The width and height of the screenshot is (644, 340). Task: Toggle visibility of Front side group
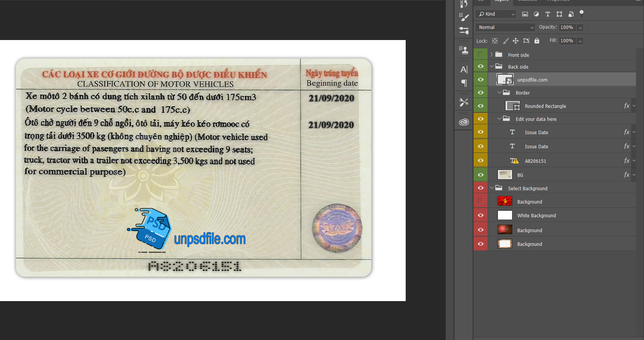(x=480, y=55)
